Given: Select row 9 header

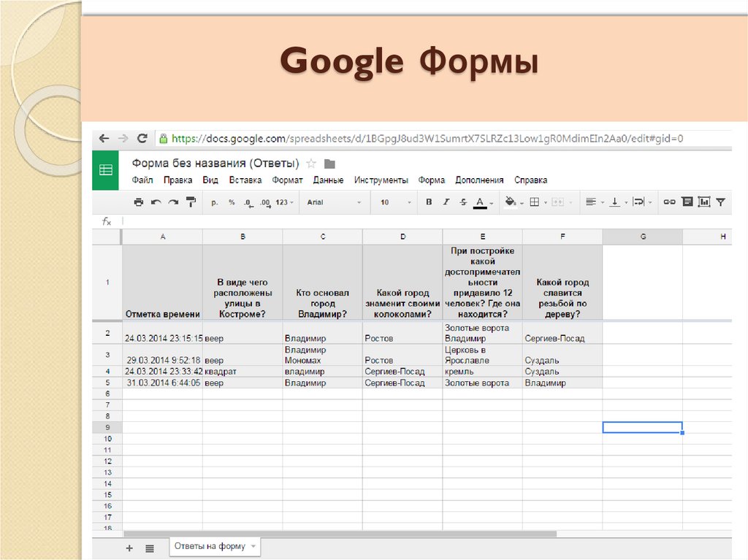Looking at the screenshot, I should pyautogui.click(x=107, y=427).
